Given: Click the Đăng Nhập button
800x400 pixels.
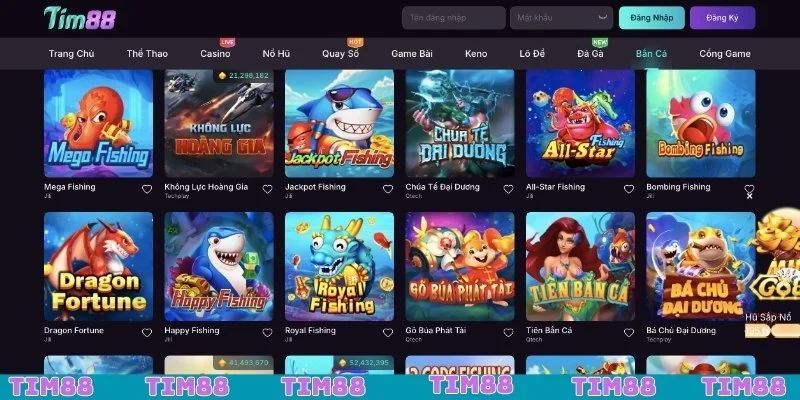Looking at the screenshot, I should tap(652, 18).
